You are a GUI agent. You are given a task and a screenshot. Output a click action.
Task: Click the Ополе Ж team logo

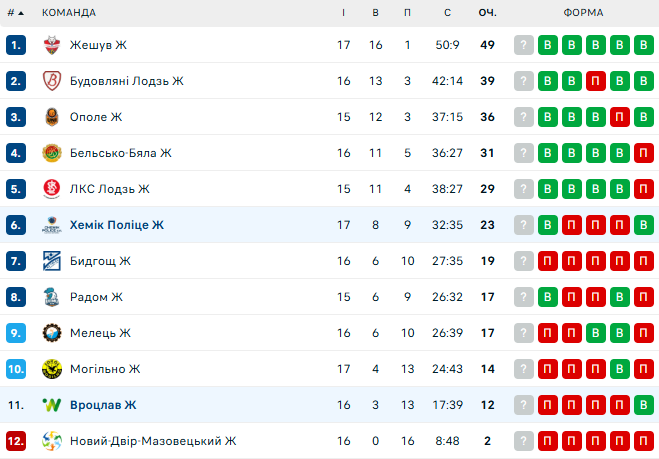coord(52,117)
